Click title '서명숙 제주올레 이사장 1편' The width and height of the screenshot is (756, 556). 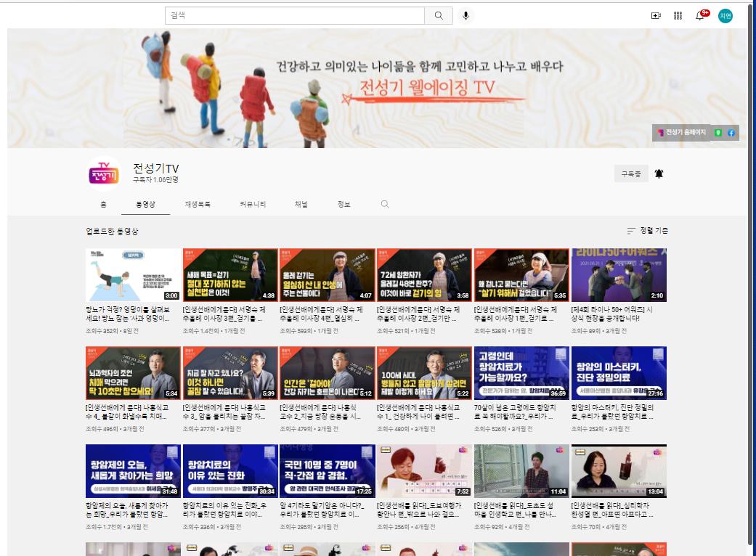click(x=516, y=314)
